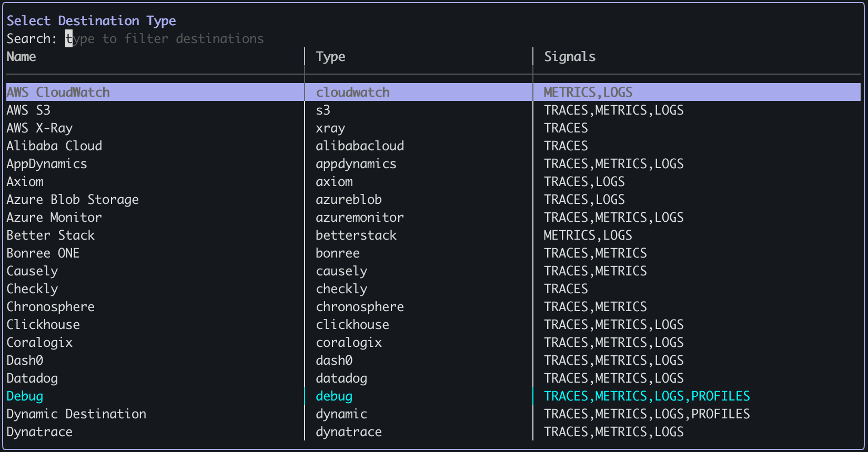Select the lowercase coralogix type cell

pyautogui.click(x=349, y=343)
